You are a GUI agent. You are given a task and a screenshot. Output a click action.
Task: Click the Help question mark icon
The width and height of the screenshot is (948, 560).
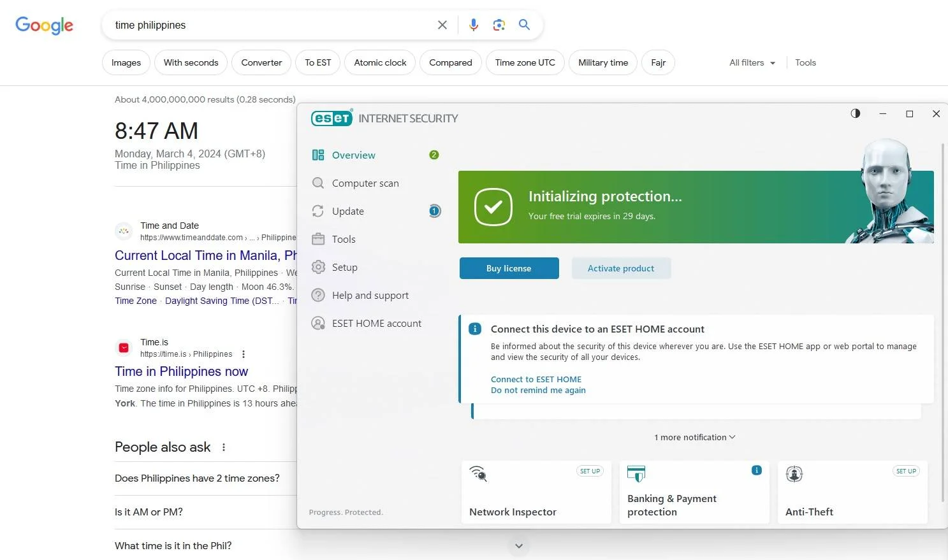coord(318,295)
